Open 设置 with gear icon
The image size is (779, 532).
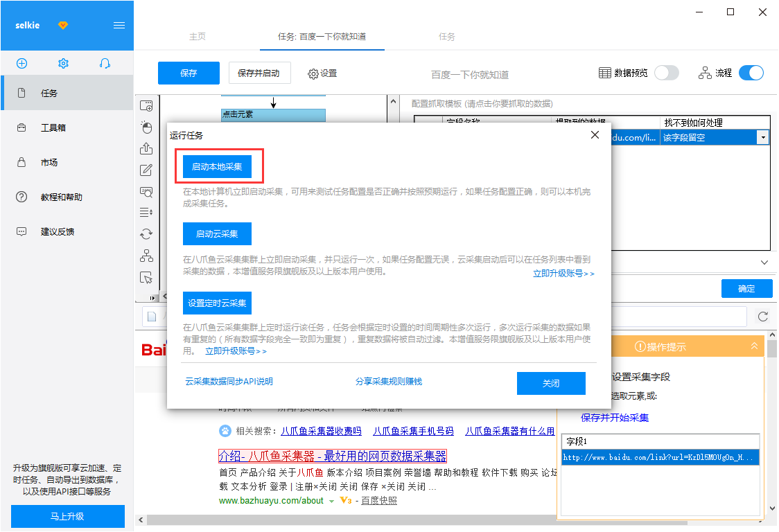coord(322,73)
